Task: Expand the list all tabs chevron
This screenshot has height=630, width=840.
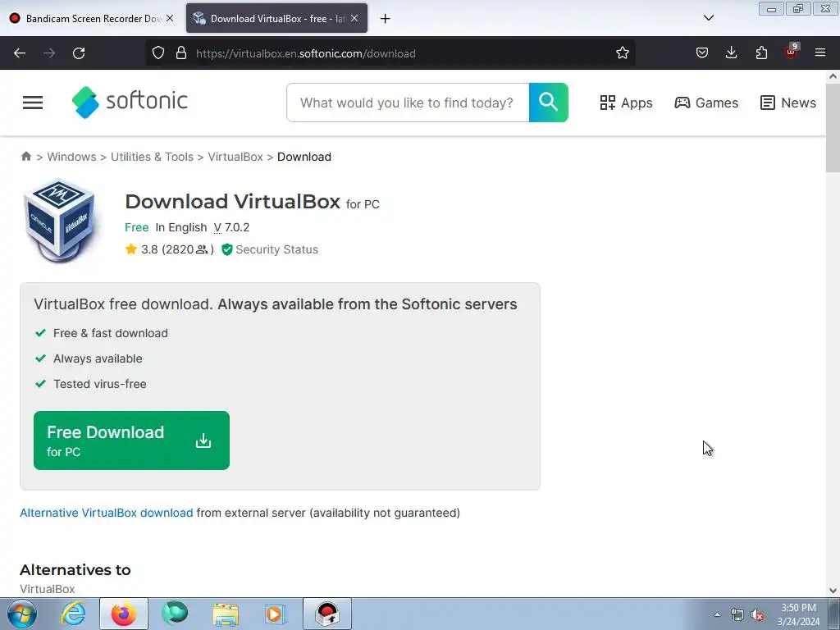Action: [x=708, y=18]
